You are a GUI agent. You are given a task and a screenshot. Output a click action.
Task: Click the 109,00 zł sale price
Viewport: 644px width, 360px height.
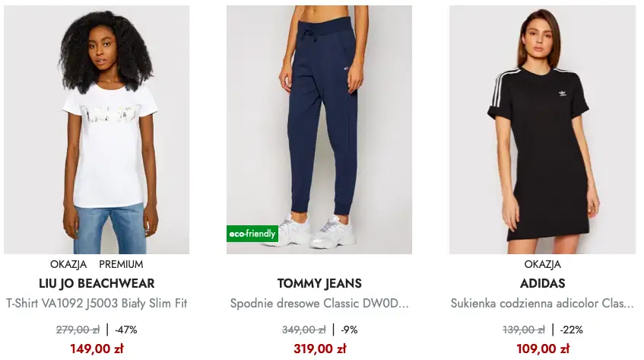542,349
